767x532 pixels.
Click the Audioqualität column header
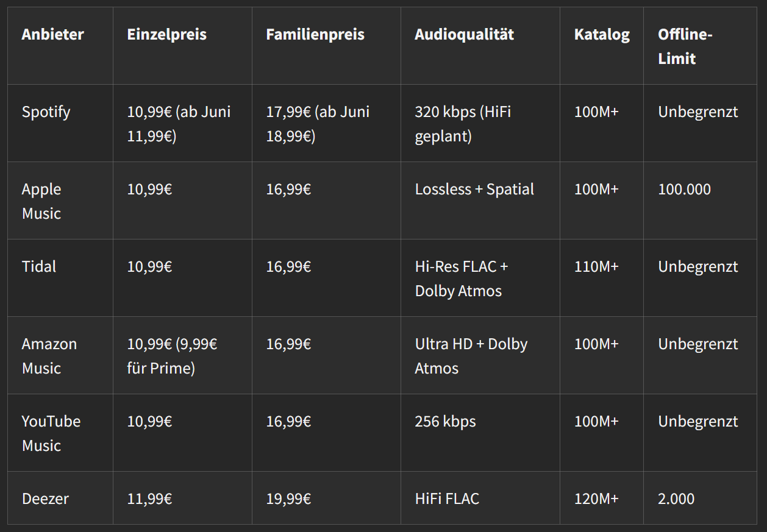click(464, 35)
